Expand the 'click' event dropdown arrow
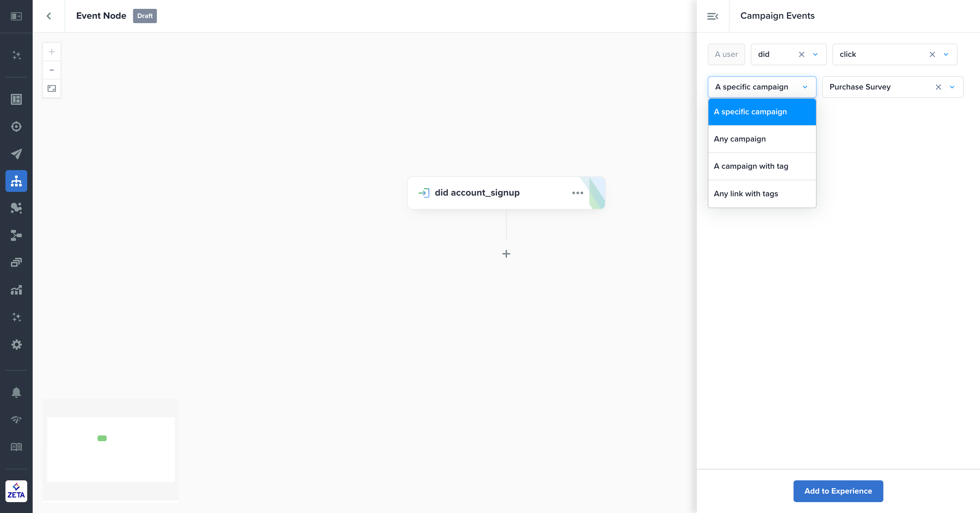 (946, 54)
